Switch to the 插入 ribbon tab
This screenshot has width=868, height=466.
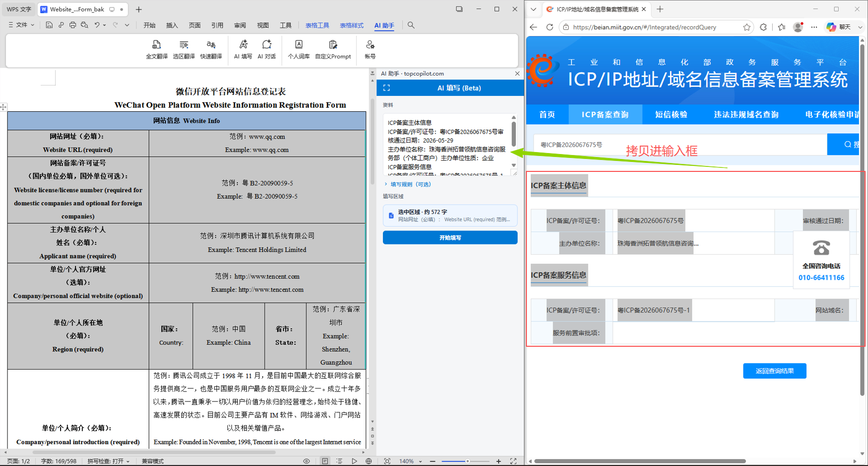[x=172, y=25]
